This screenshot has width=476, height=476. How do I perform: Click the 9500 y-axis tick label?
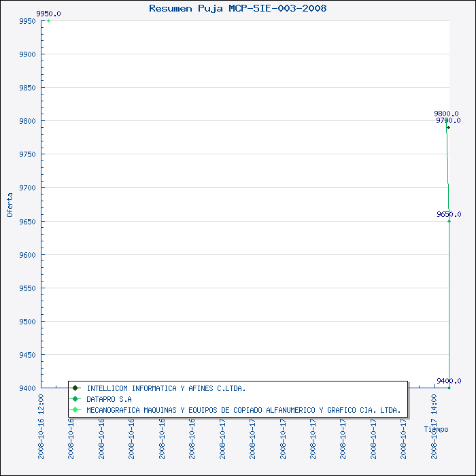[x=27, y=322]
